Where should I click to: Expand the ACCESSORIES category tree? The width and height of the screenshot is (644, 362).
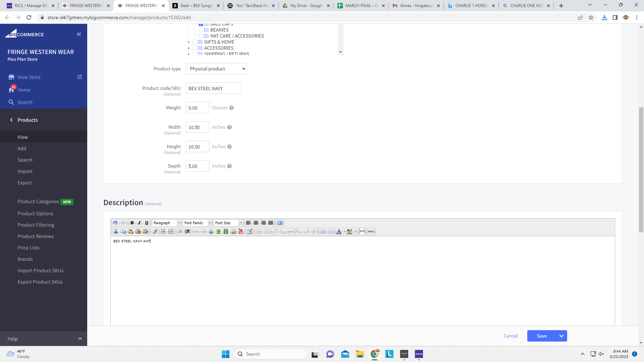tap(189, 48)
